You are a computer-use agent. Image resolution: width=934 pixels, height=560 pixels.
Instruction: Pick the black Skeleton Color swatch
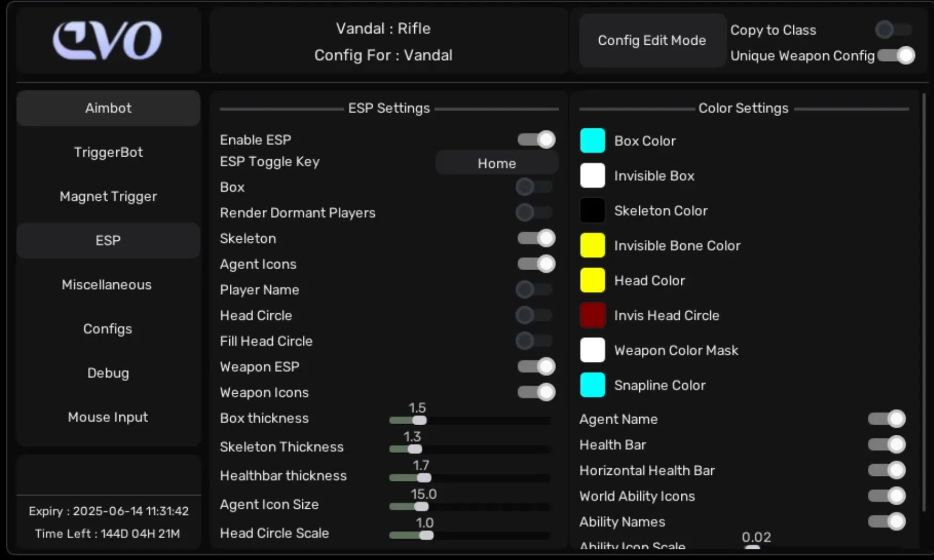[x=592, y=210]
